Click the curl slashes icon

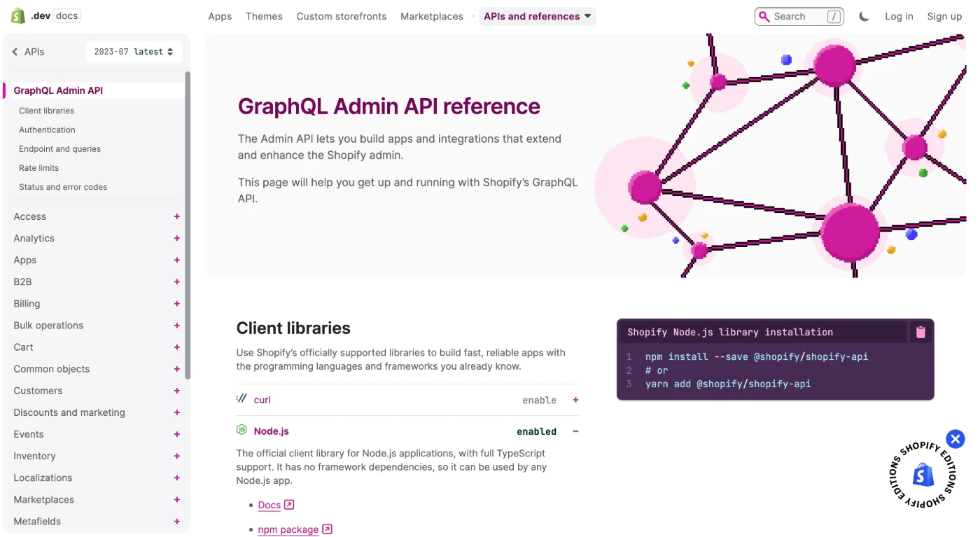241,398
